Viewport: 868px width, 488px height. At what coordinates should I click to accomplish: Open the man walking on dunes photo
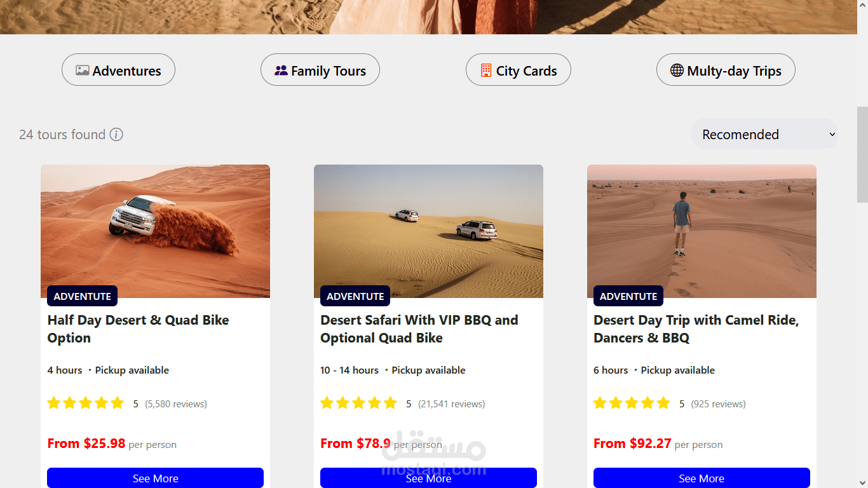point(702,231)
